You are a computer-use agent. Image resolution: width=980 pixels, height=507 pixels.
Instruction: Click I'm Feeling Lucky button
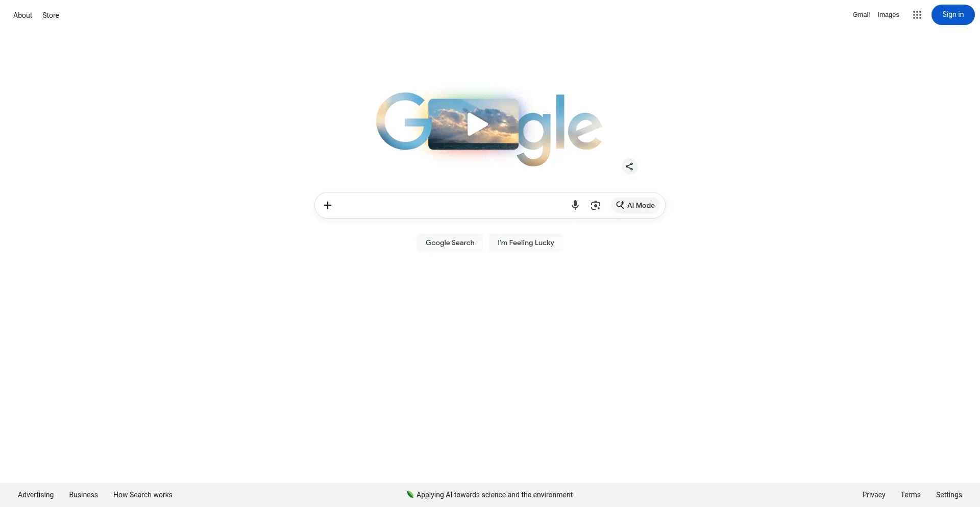point(526,243)
